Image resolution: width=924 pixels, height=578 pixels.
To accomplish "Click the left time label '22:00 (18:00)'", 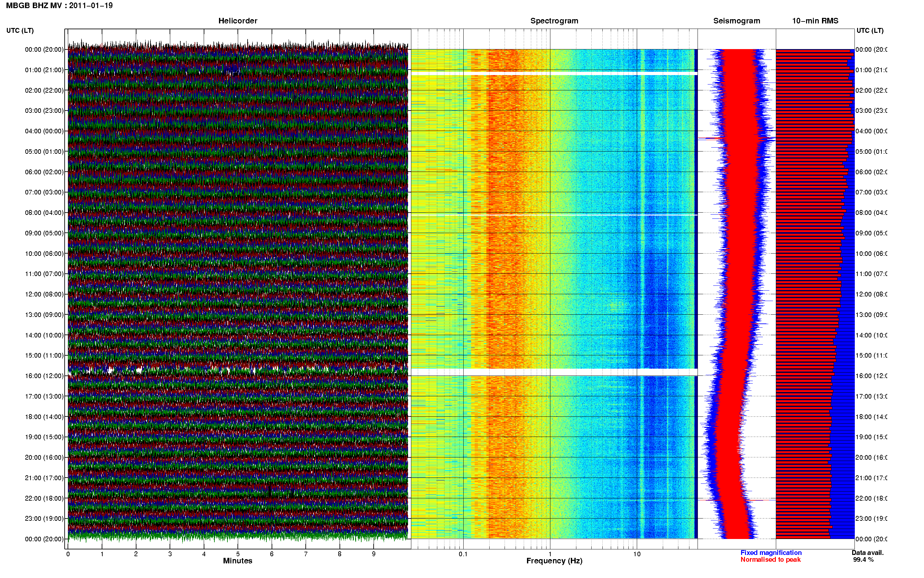I will pos(44,498).
